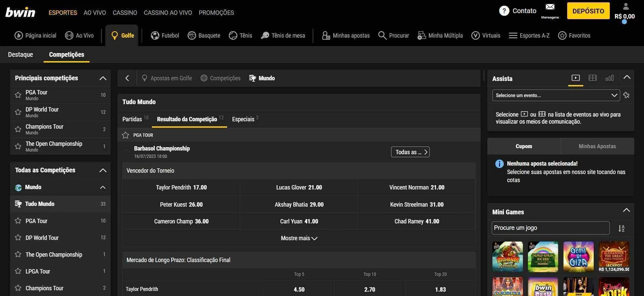The width and height of the screenshot is (644, 296).
Task: Collapse the Assista panel
Action: point(627,77)
